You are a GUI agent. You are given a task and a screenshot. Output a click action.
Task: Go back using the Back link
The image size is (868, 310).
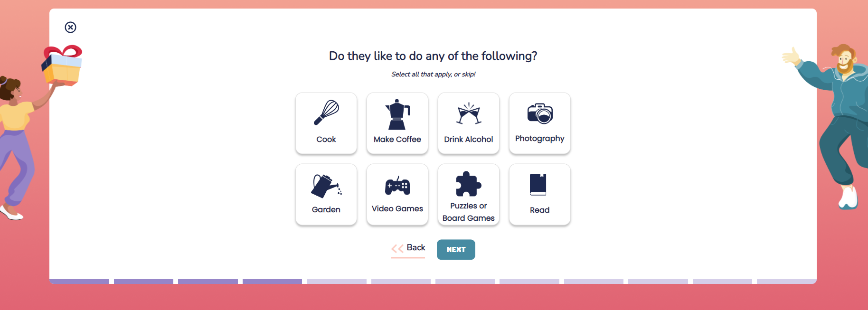point(415,248)
